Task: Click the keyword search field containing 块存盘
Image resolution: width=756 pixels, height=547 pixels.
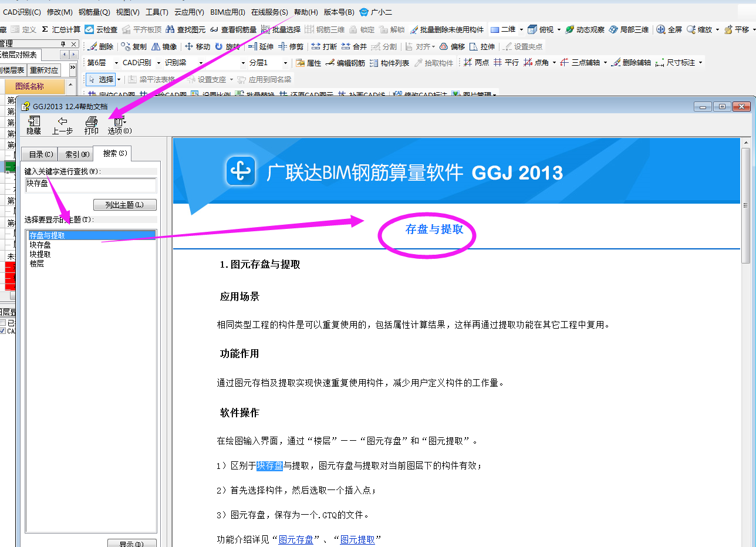Action: point(91,185)
